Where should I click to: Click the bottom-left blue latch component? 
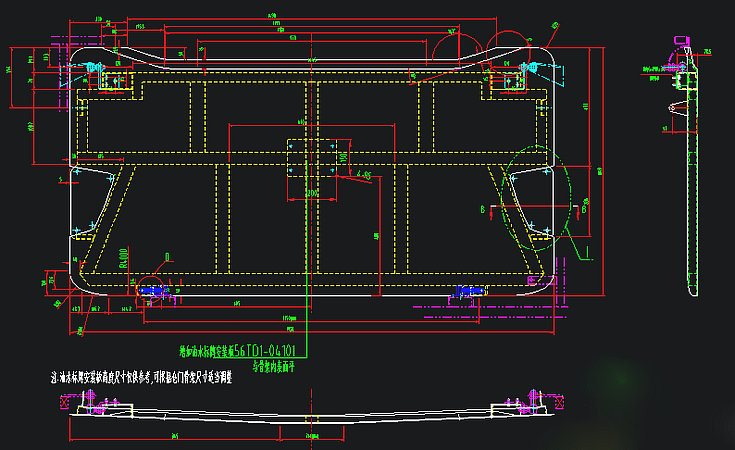(x=151, y=289)
